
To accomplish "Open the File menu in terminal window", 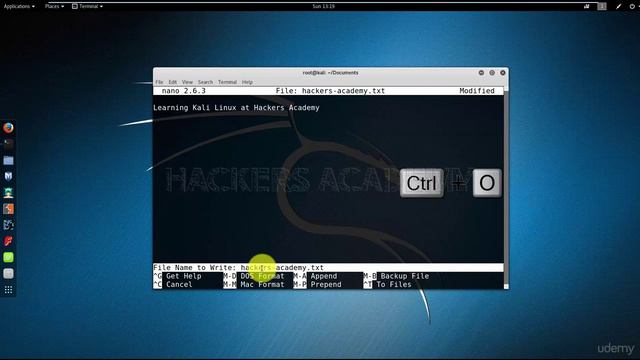I will [x=159, y=82].
